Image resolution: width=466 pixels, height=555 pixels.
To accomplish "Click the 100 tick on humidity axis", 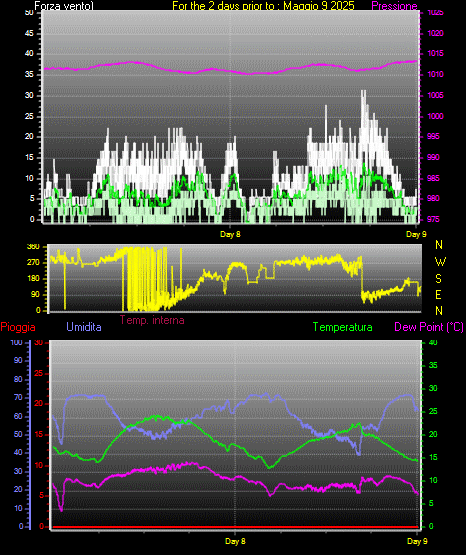I will click(x=17, y=342).
